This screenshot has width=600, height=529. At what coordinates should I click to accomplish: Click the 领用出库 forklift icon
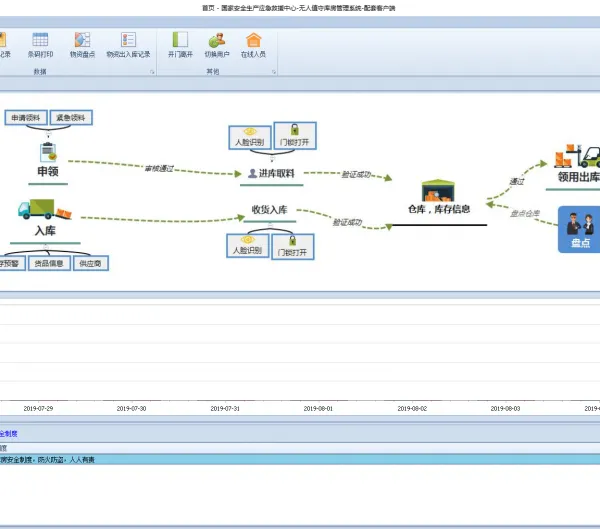click(577, 156)
